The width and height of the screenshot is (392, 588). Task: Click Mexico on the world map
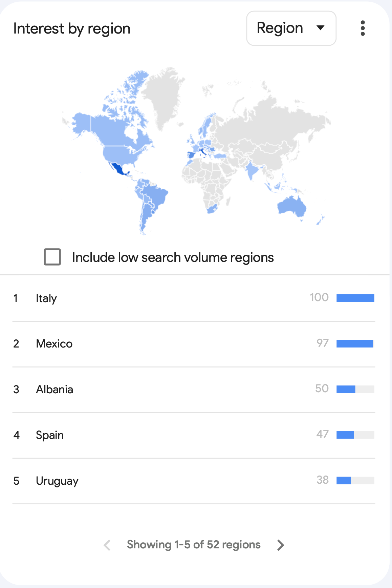(x=119, y=169)
